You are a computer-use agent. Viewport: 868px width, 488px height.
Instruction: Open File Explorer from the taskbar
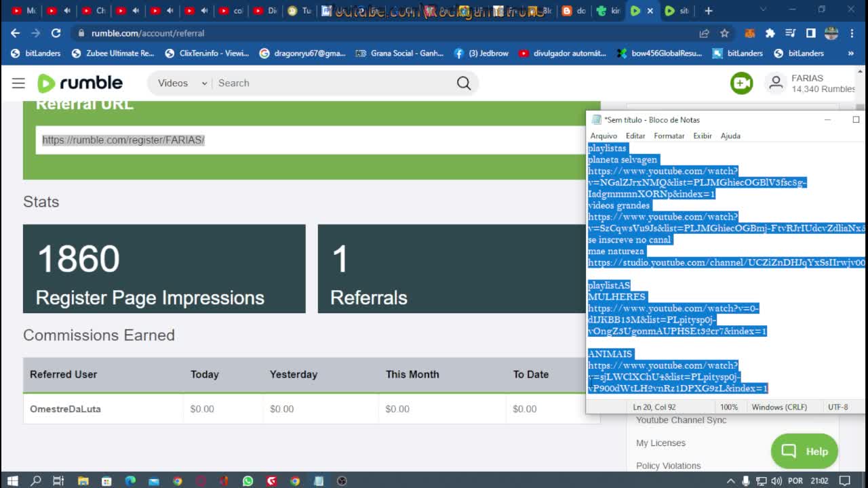pyautogui.click(x=83, y=481)
